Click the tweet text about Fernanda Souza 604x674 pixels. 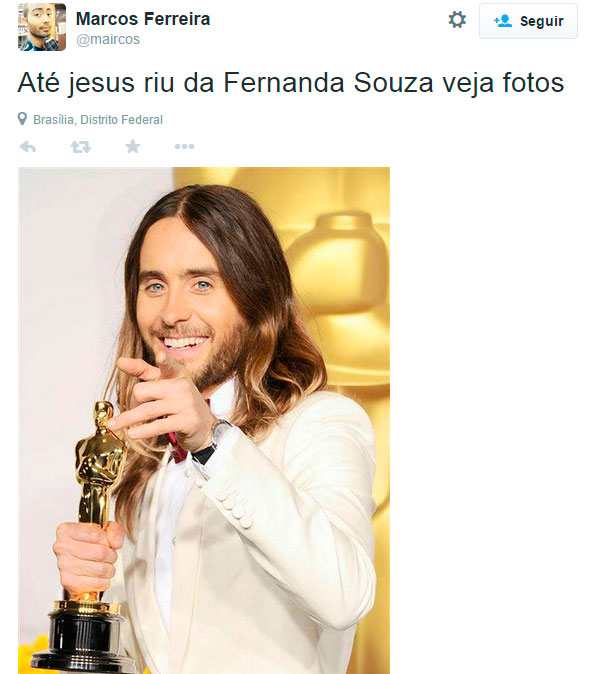coord(291,83)
